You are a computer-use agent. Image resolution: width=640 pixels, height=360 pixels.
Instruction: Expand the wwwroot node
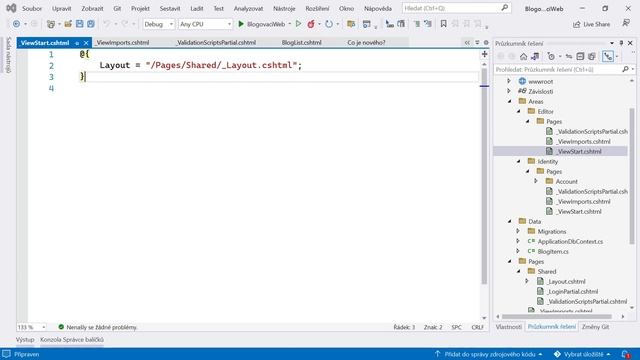point(509,81)
